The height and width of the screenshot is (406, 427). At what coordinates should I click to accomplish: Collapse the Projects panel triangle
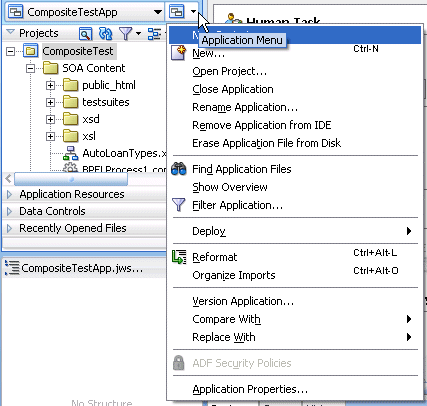pos(11,33)
